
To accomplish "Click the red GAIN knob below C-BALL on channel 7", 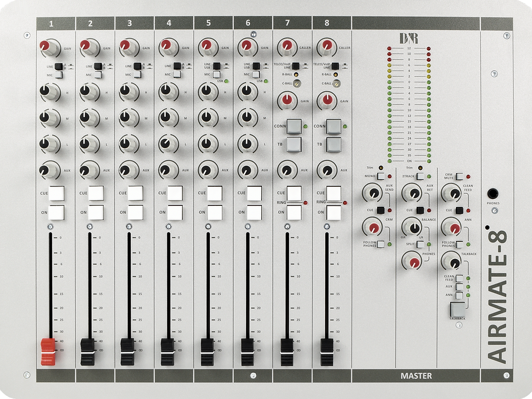I will [x=287, y=101].
